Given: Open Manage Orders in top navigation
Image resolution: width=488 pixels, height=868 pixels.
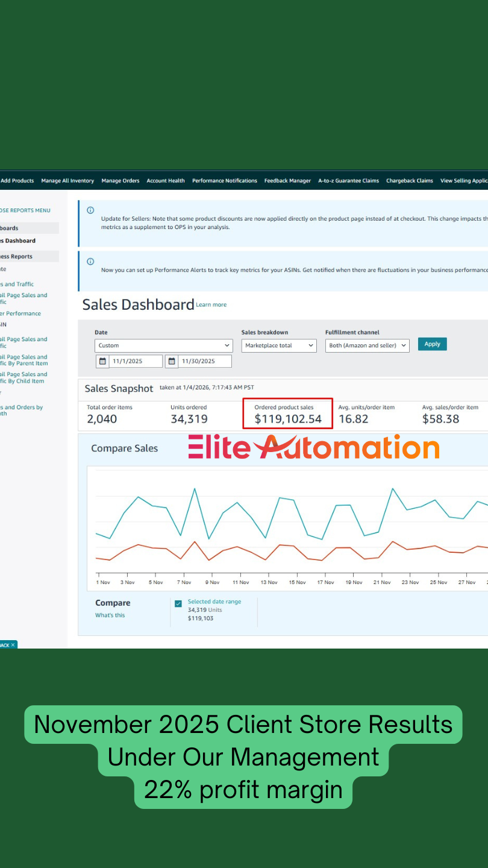Looking at the screenshot, I should click(120, 181).
